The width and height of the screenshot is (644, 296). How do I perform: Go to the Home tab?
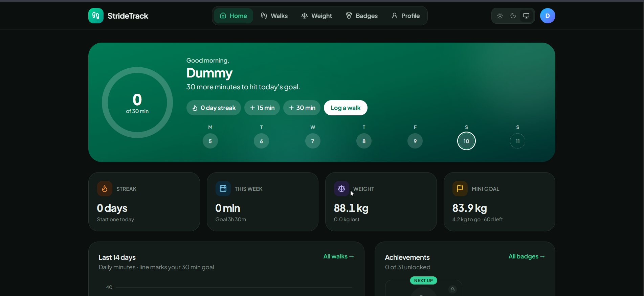point(234,16)
